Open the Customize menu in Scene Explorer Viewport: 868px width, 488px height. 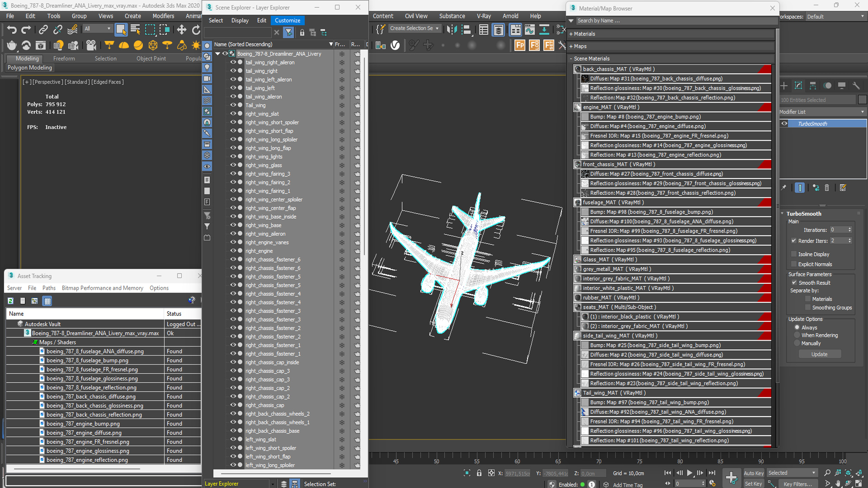288,20
